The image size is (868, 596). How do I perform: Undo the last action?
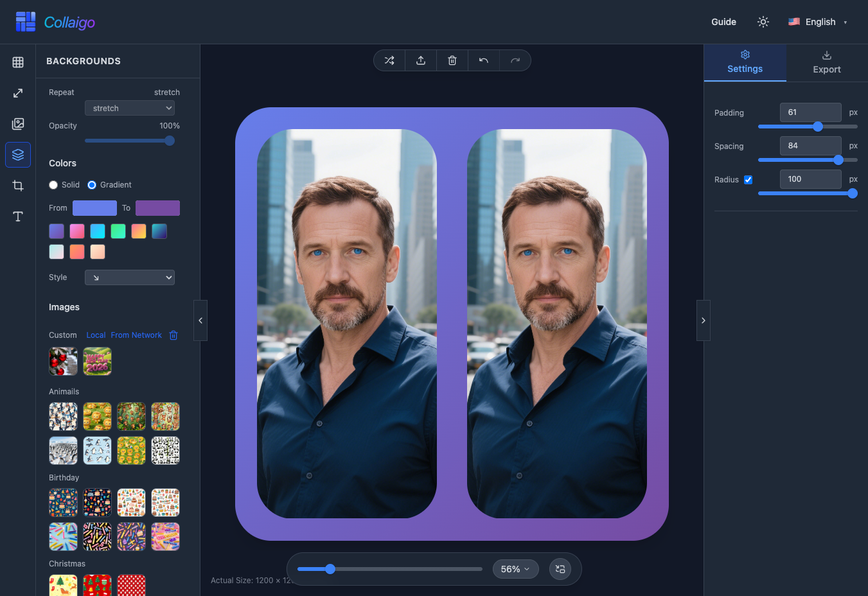tap(484, 60)
